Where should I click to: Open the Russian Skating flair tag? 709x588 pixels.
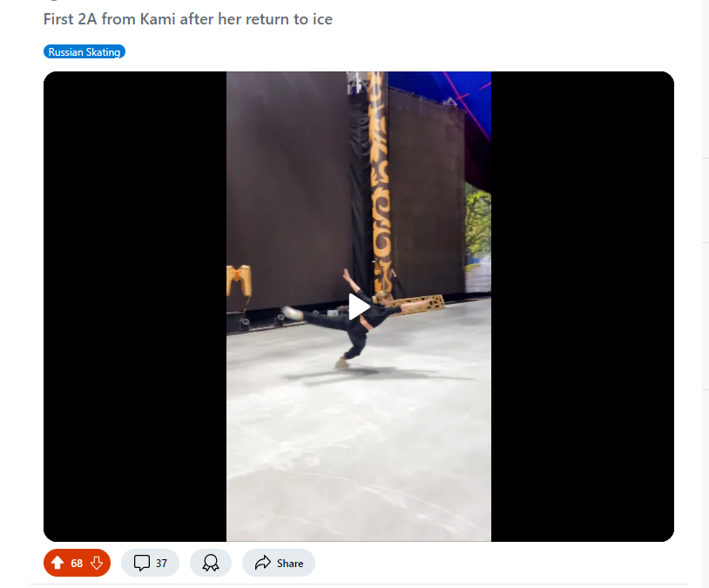(x=84, y=52)
